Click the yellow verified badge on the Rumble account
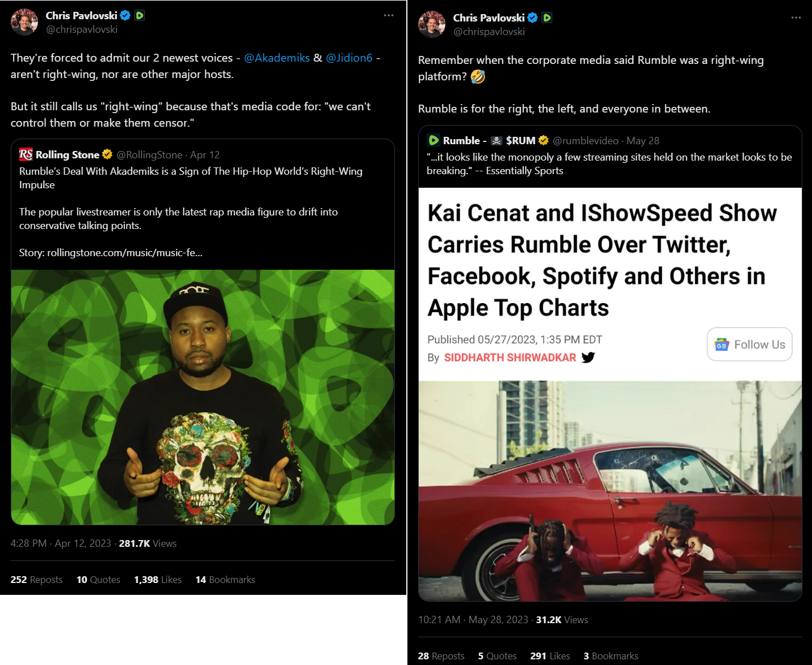Screen dimensions: 812x665 tap(544, 140)
